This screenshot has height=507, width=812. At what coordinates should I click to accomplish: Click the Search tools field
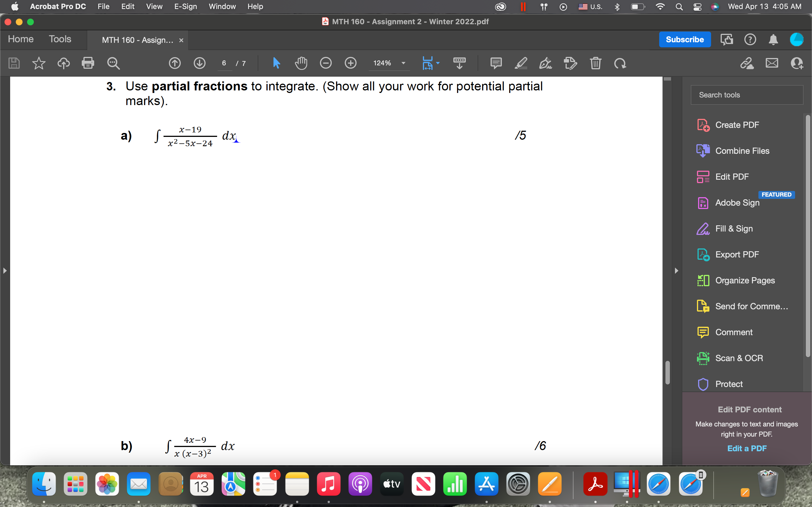click(747, 95)
